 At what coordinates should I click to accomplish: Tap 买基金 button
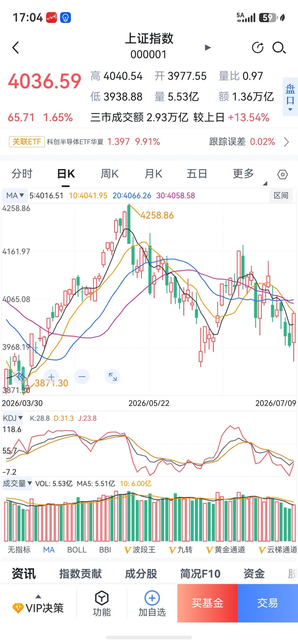[207, 603]
